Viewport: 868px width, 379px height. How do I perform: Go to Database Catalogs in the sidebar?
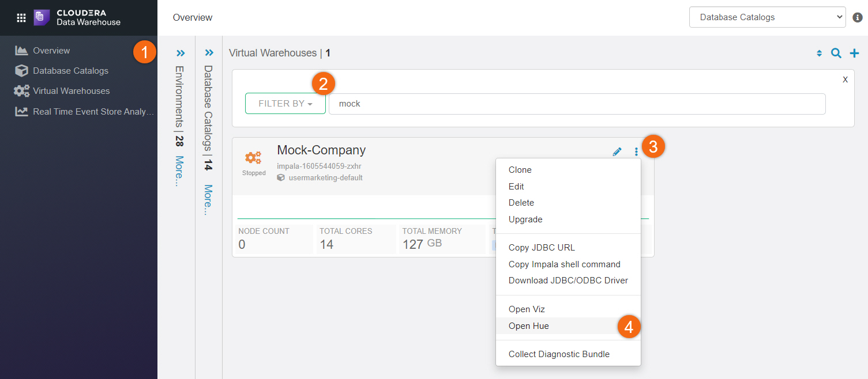(x=70, y=71)
